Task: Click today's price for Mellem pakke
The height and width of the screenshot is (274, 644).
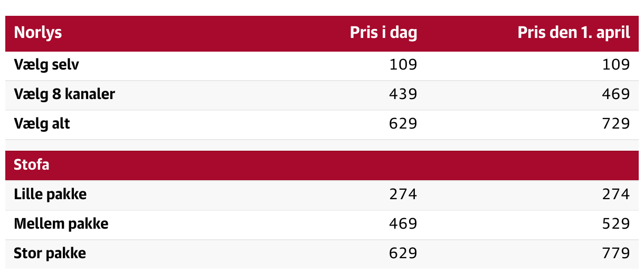Action: click(x=403, y=224)
